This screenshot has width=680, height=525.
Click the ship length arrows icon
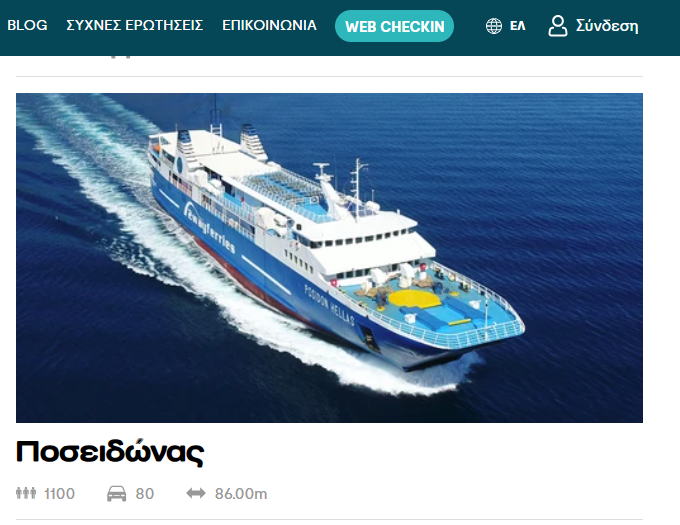(196, 493)
